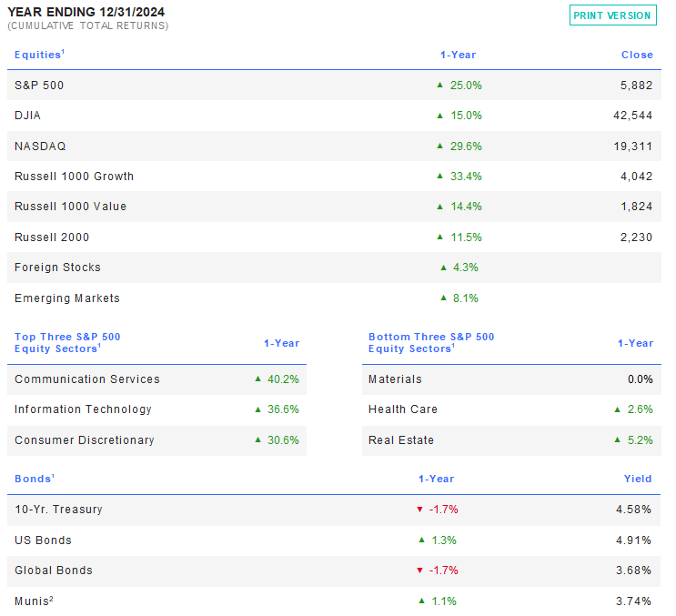676x616 pixels.
Task: Select the 3.68% yield value
Action: [x=633, y=571]
